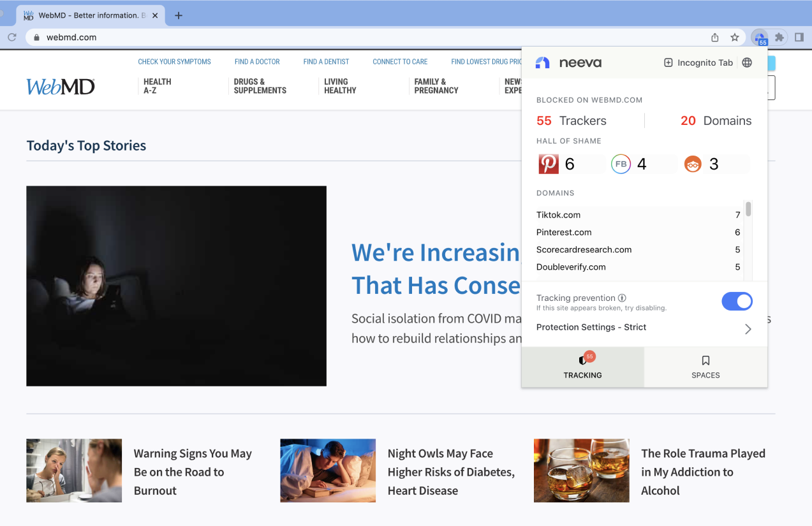Viewport: 812px width, 526px height.
Task: Open the Drugs & Supplements menu
Action: [260, 86]
